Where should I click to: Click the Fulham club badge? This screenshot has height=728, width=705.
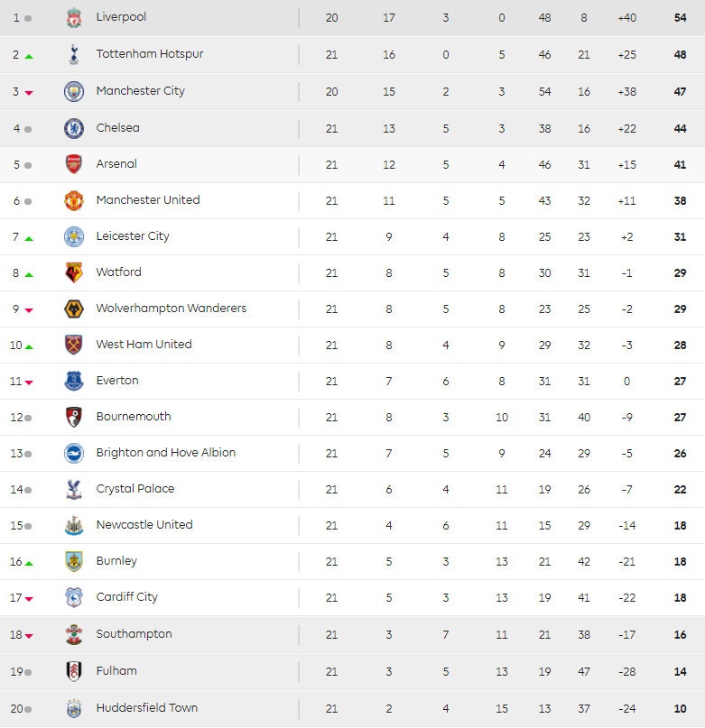(x=74, y=671)
